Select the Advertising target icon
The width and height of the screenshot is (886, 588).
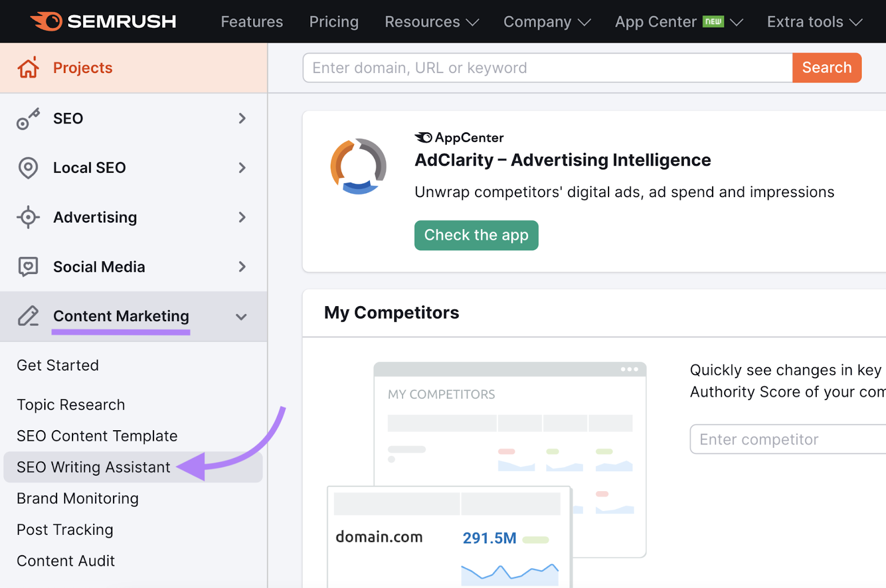[28, 217]
